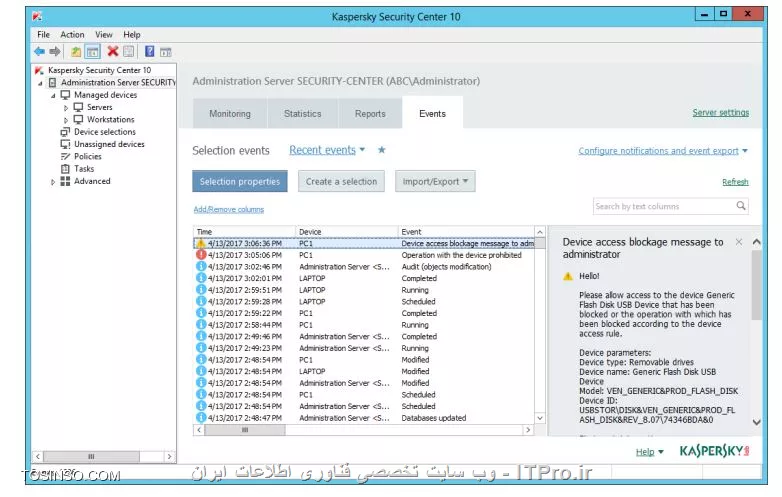This screenshot has width=782, height=497.
Task: Click the warning icon of the 3:06:36 PM event
Action: pos(200,243)
